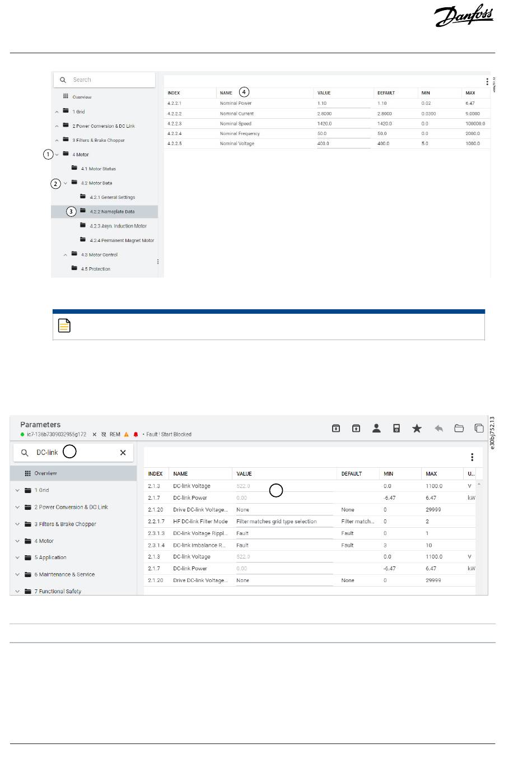The image size is (532, 767).
Task: Click the favorites star icon
Action: coord(417,429)
